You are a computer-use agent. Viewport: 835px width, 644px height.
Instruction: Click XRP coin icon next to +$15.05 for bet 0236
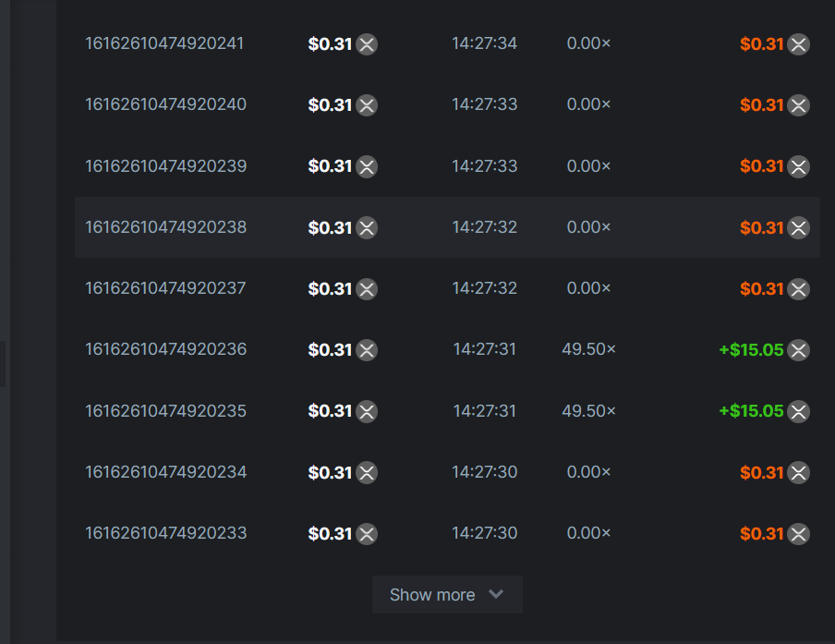799,350
